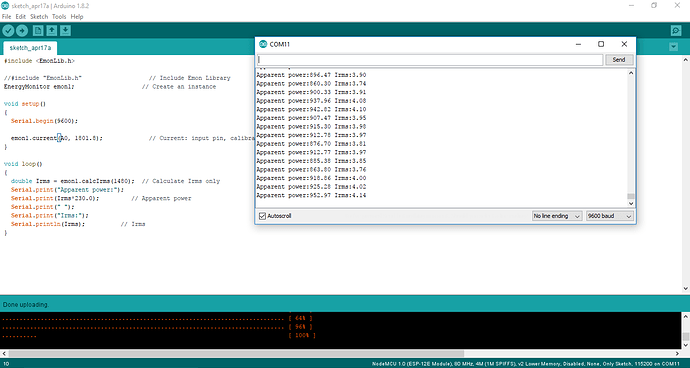Click the line number 10 in status bar
This screenshot has width=690, height=368.
[x=6, y=364]
